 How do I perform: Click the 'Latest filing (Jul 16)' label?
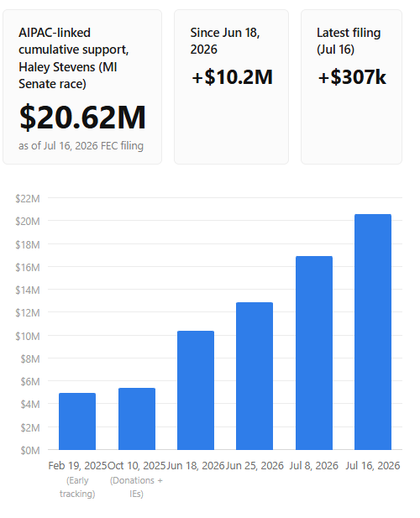click(x=349, y=41)
